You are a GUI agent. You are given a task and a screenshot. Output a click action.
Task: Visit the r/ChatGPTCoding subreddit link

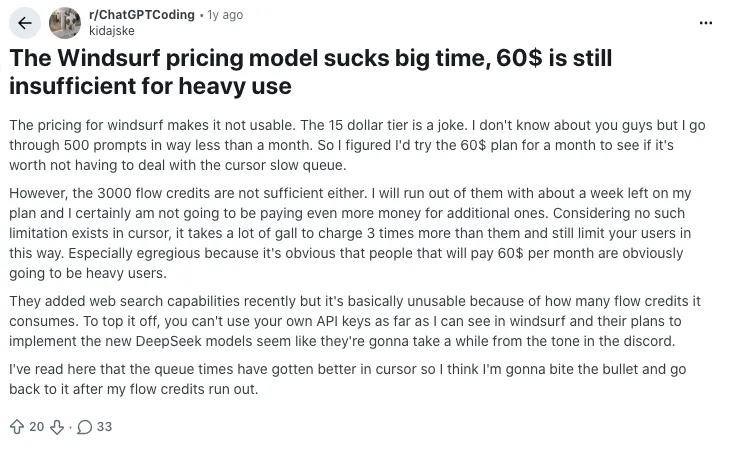click(142, 15)
